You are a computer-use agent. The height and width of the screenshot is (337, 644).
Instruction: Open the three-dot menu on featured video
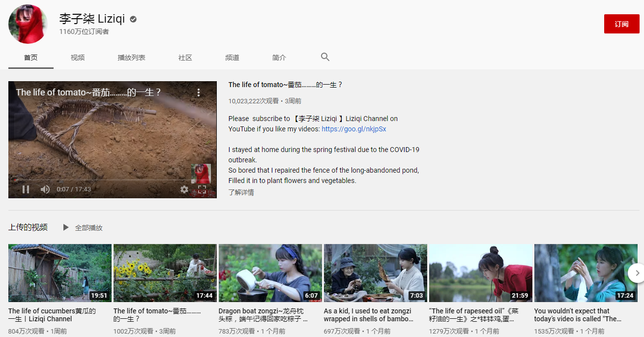199,92
